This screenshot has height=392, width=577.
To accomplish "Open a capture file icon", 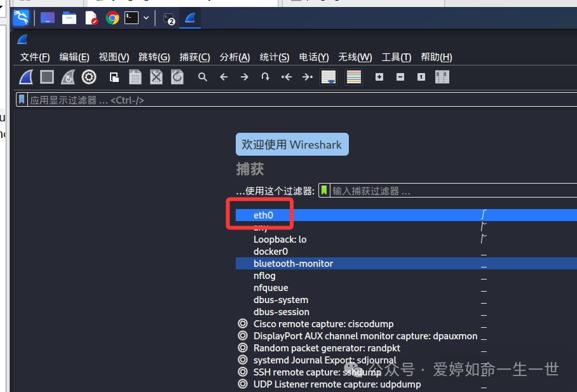I will tap(114, 78).
